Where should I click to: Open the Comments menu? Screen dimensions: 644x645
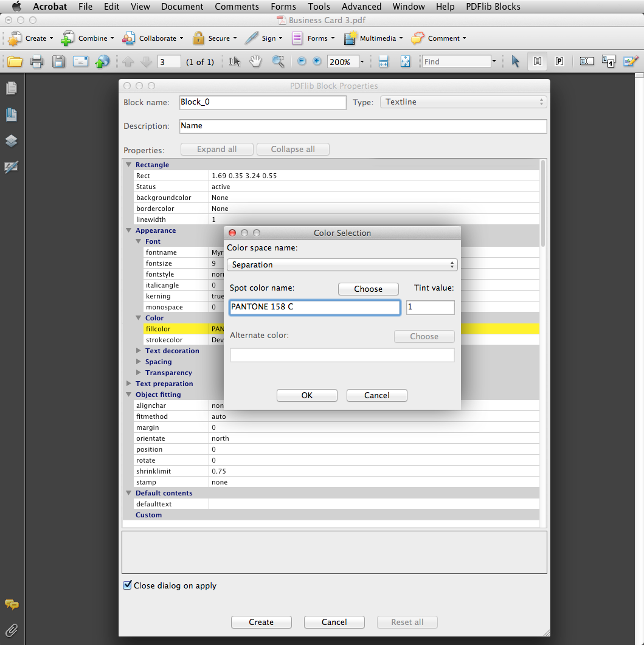click(237, 7)
